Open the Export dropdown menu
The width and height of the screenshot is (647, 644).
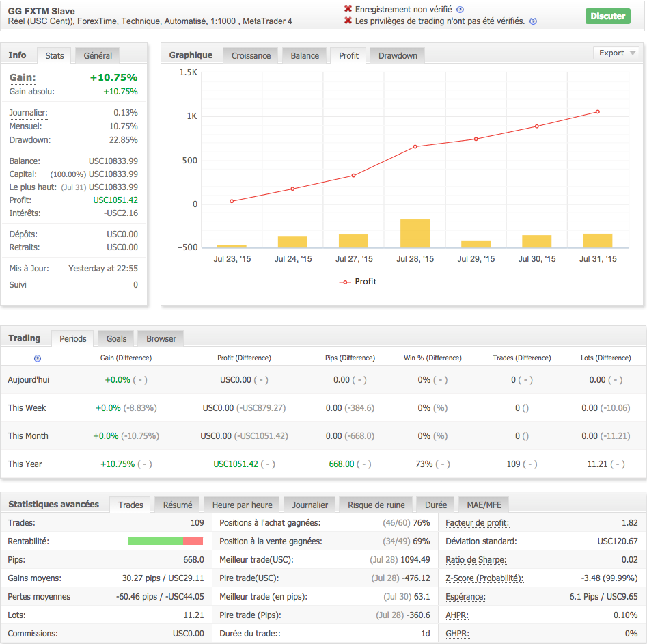(x=616, y=53)
